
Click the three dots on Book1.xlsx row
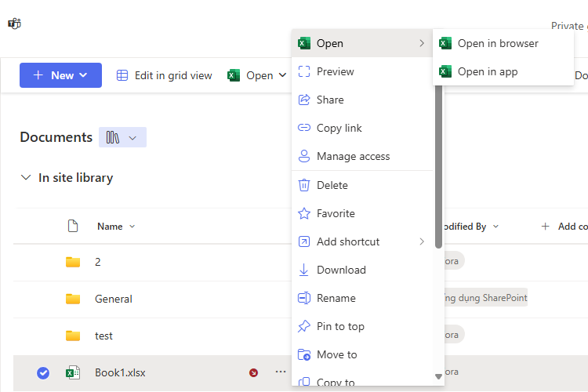[281, 372]
